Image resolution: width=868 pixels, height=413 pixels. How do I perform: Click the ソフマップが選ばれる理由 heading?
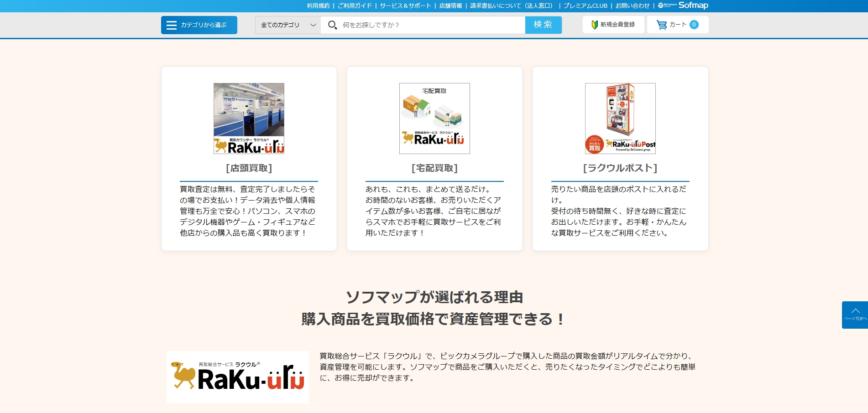coord(434,297)
